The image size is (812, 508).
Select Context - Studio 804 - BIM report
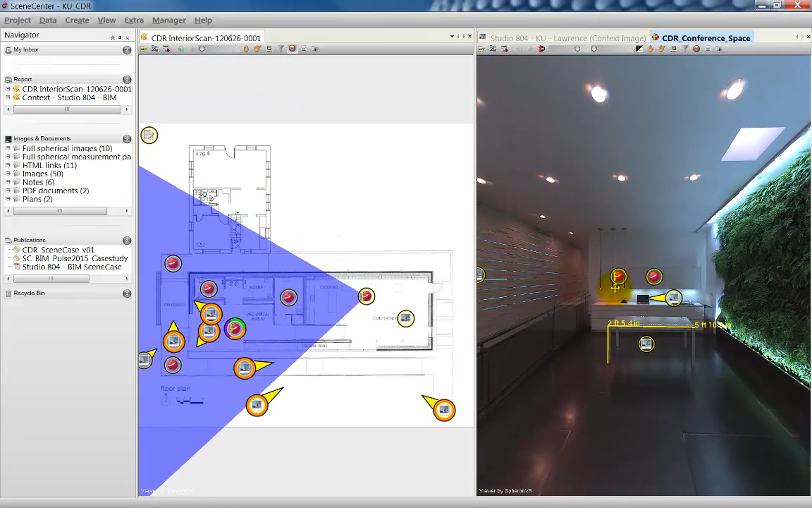(69, 98)
